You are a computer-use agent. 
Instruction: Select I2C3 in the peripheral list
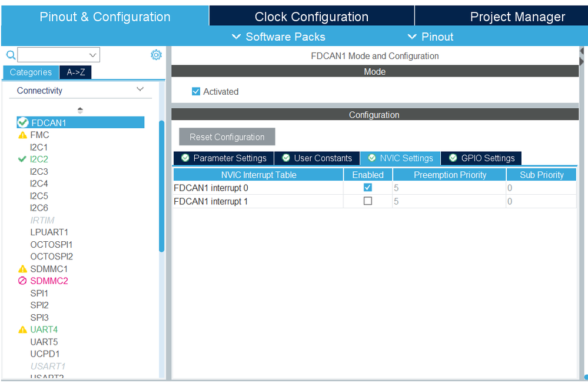point(39,171)
